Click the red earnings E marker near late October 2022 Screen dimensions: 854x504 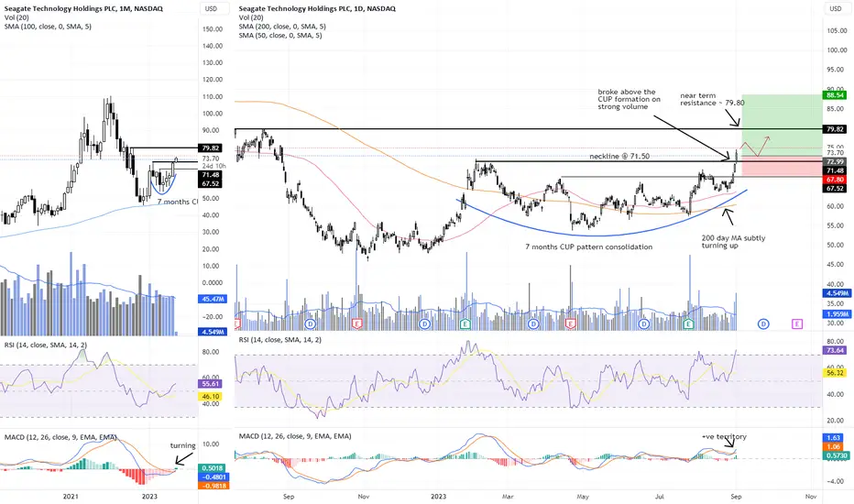(356, 323)
